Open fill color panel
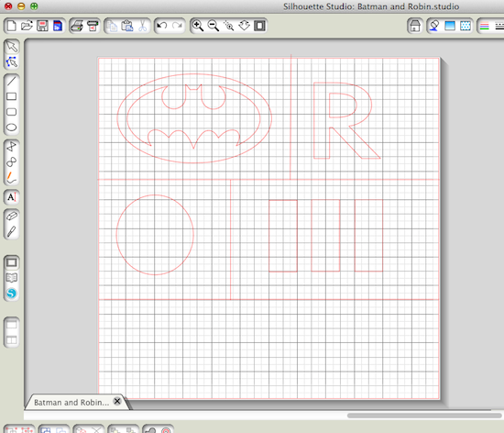504x433 pixels. pos(434,26)
